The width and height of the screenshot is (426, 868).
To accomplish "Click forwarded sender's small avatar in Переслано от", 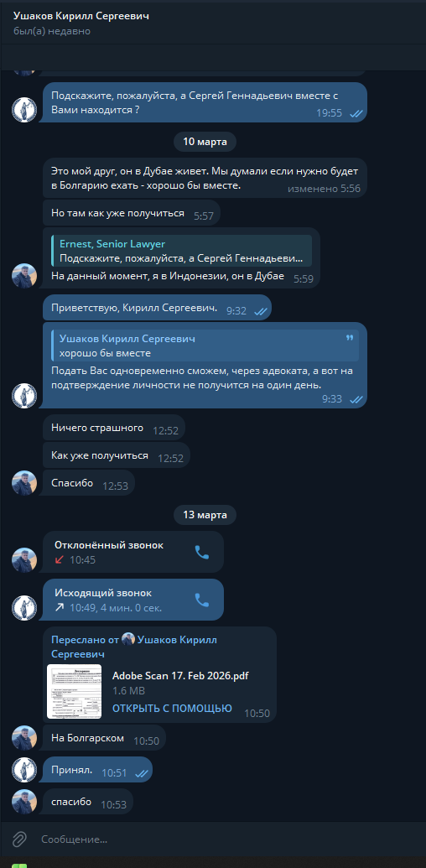I will (x=128, y=639).
